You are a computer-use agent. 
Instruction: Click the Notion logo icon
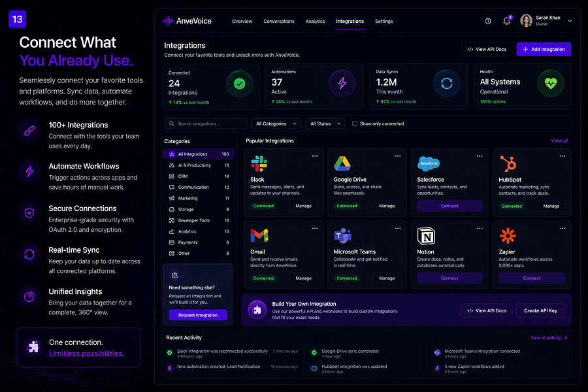[426, 236]
